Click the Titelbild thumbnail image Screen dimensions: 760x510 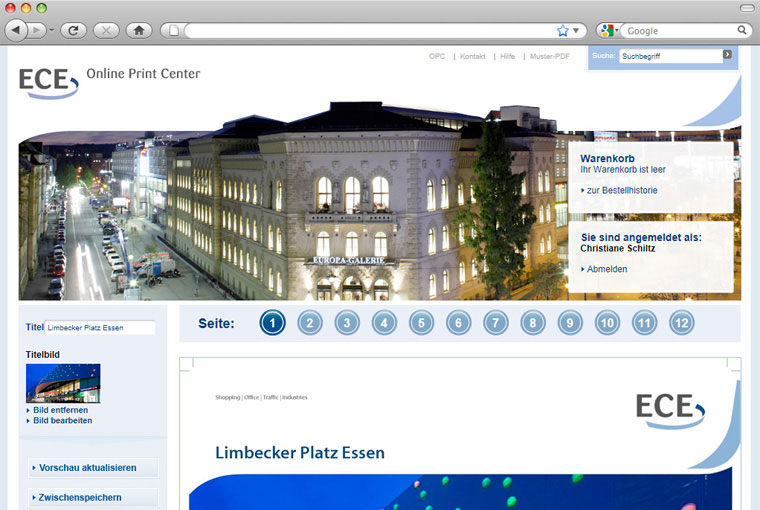[x=63, y=383]
